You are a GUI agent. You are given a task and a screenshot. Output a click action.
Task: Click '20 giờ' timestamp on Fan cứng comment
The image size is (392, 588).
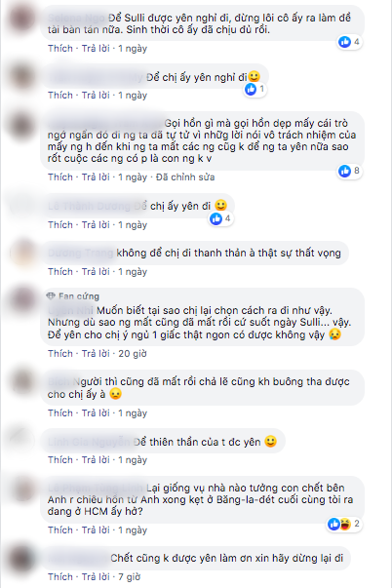(x=133, y=354)
